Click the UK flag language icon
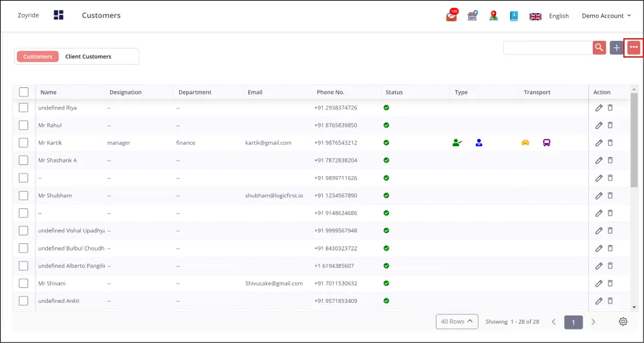The height and width of the screenshot is (343, 644). pos(535,16)
